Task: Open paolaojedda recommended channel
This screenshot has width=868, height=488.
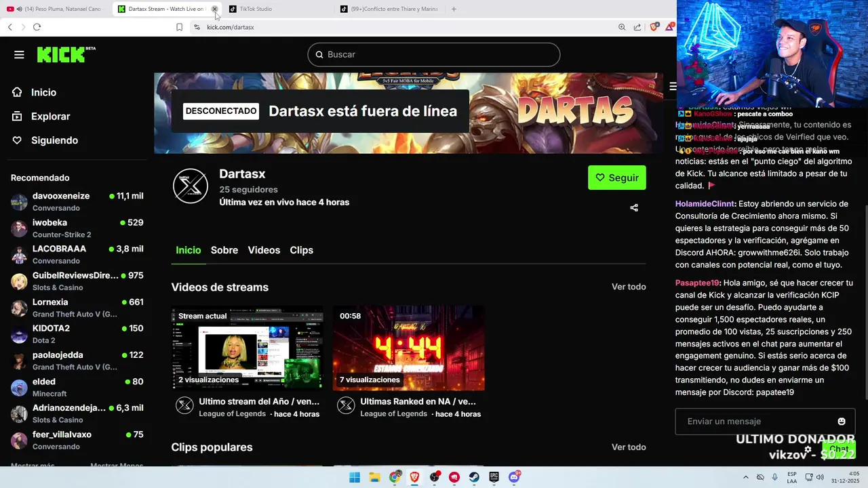Action: point(77,361)
